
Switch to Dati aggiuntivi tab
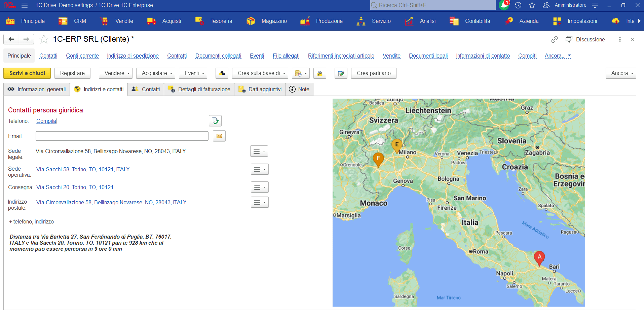[260, 89]
